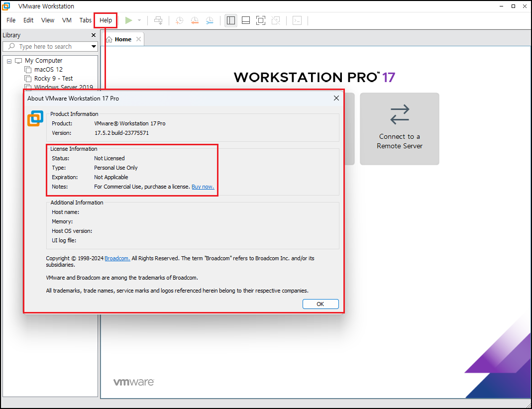Image resolution: width=532 pixels, height=409 pixels.
Task: Click the search magnifier icon in Library
Action: point(11,46)
